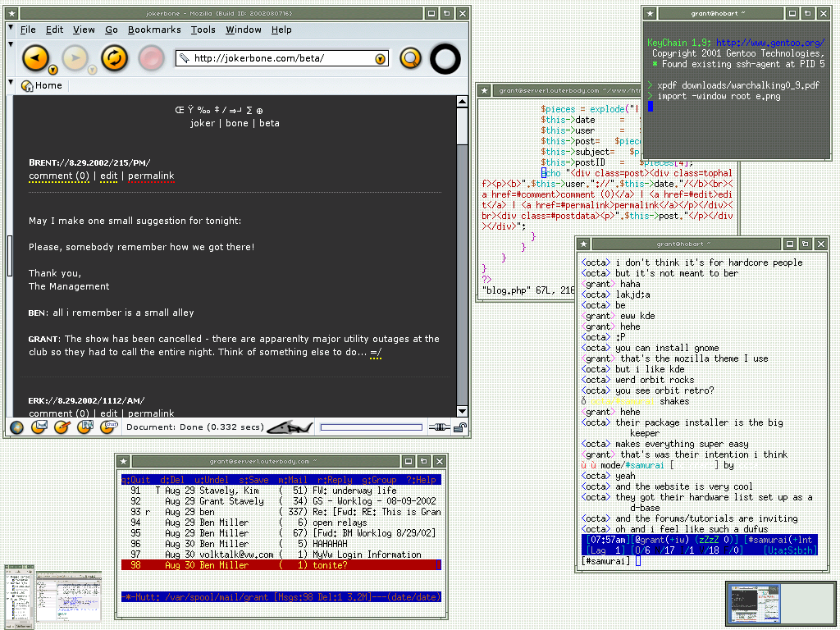Viewport: 840px width, 630px height.
Task: Open Mail via envelope icon in status bar
Action: tap(39, 427)
